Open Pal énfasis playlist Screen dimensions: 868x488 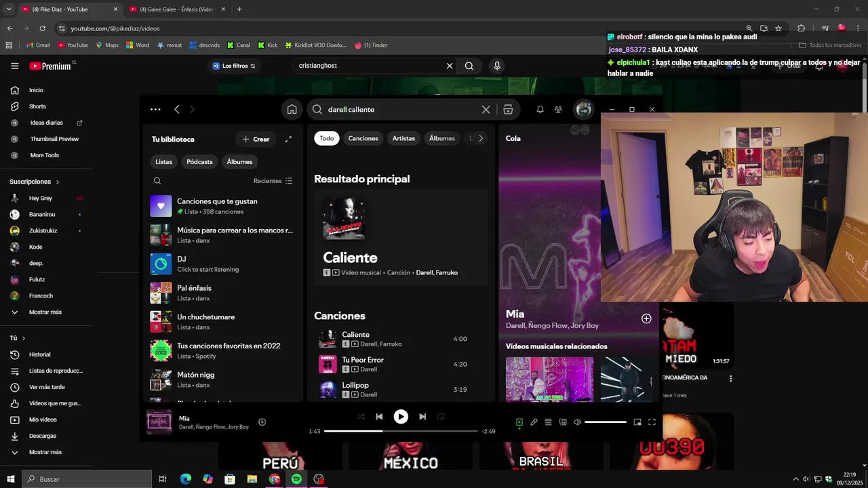[222, 293]
